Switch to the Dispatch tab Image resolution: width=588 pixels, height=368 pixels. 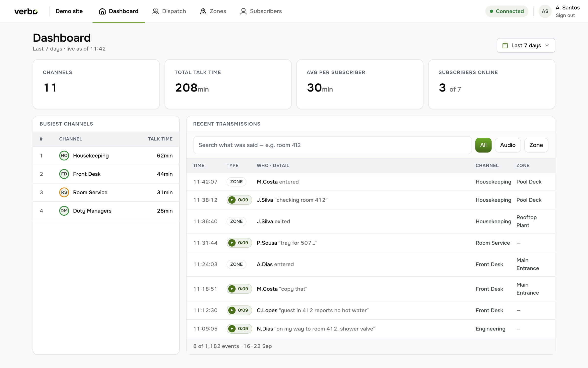click(169, 11)
